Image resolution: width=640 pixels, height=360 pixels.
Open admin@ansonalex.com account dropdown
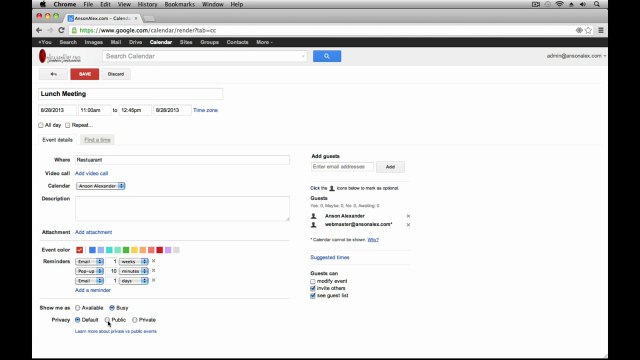click(576, 56)
